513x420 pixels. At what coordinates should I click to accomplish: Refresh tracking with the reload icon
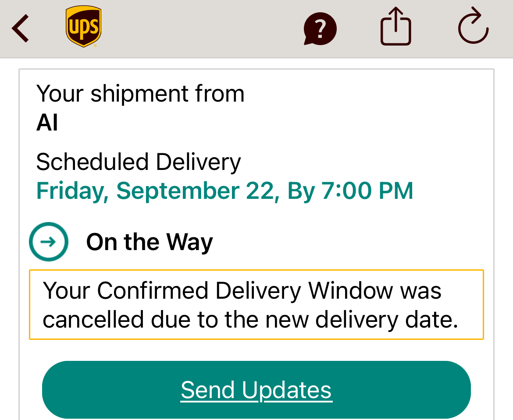473,28
